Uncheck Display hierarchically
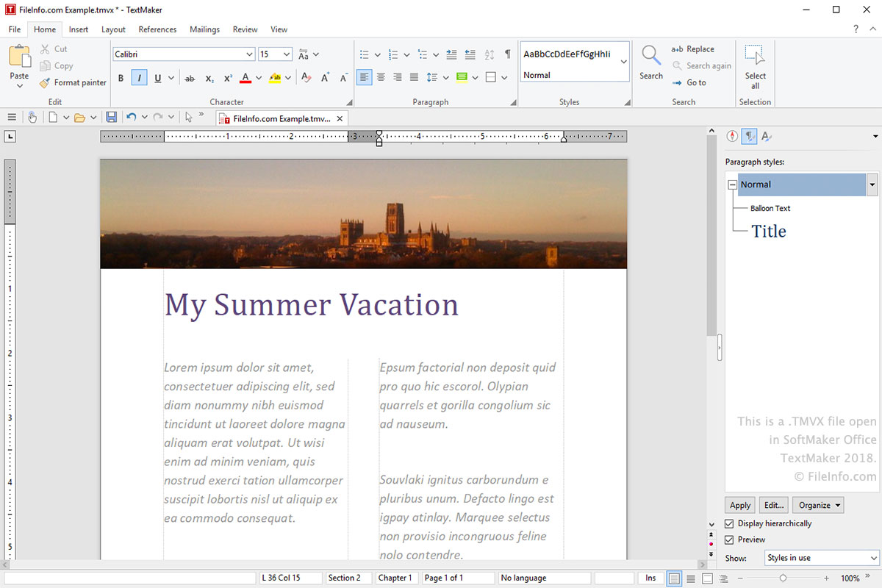 coord(729,524)
